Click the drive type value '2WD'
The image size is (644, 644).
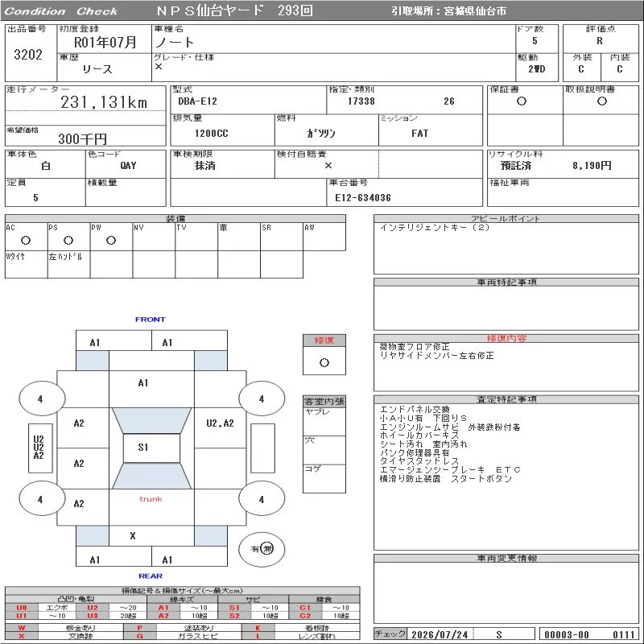(536, 69)
